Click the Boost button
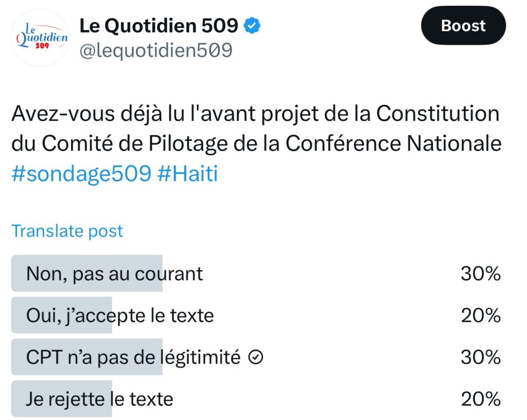The height and width of the screenshot is (420, 527). click(463, 26)
